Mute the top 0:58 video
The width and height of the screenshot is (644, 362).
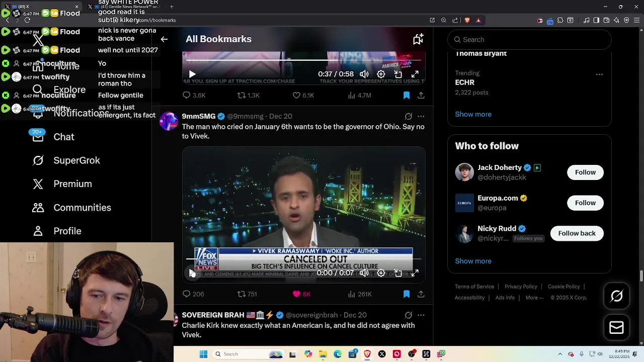pos(364,74)
